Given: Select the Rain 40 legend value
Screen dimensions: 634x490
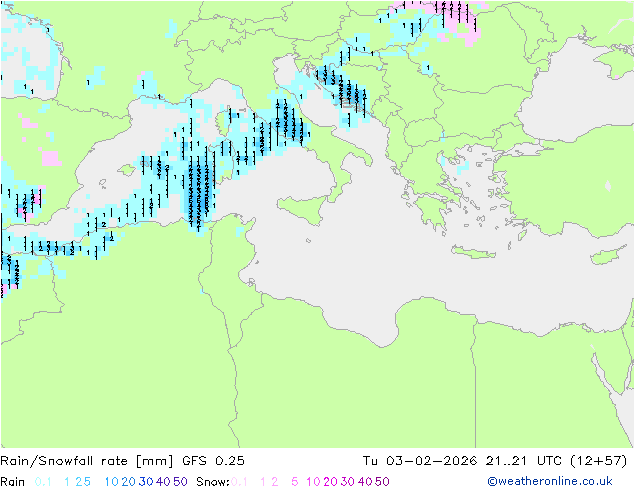Looking at the screenshot, I should (163, 482).
